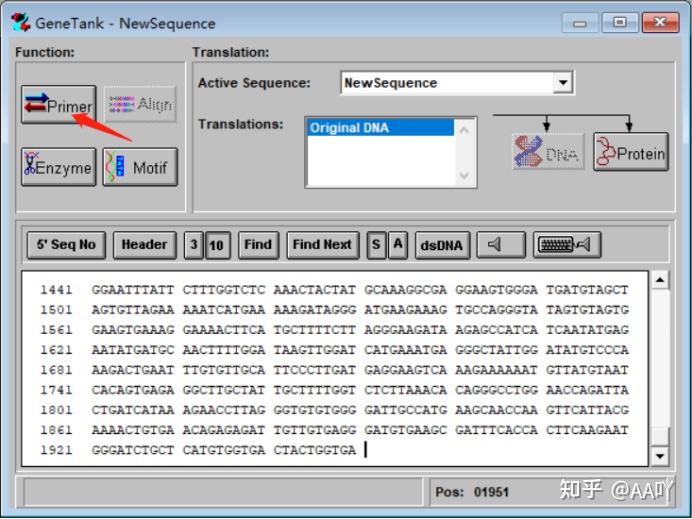Click the sequence scrollbar up arrow

(660, 280)
